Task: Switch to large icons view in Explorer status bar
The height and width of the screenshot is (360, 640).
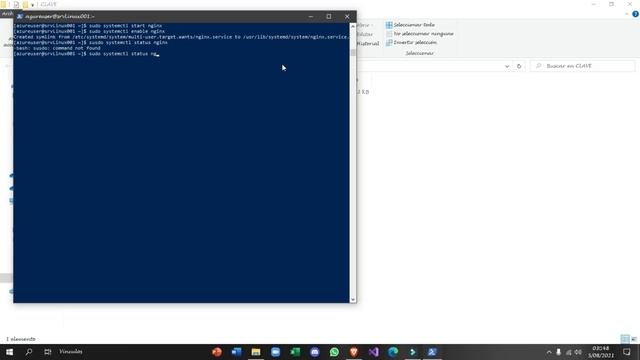Action: [634, 339]
